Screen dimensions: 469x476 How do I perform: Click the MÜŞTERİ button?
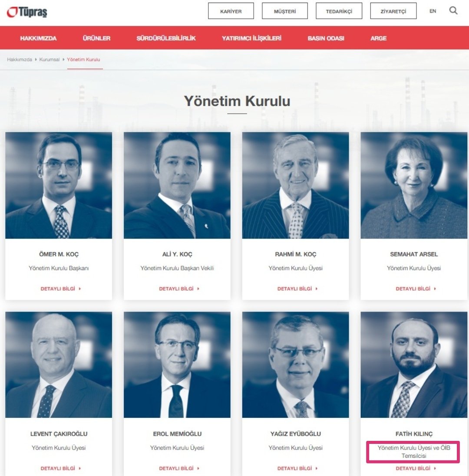tap(284, 11)
